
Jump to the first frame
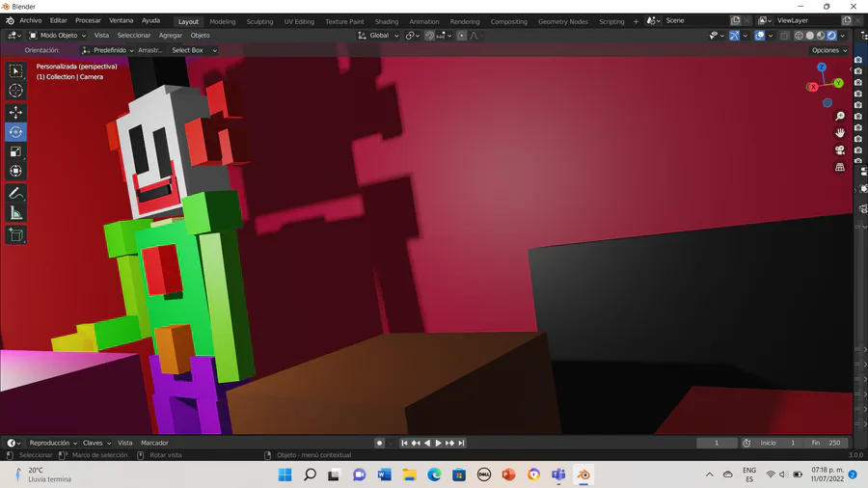pos(404,443)
